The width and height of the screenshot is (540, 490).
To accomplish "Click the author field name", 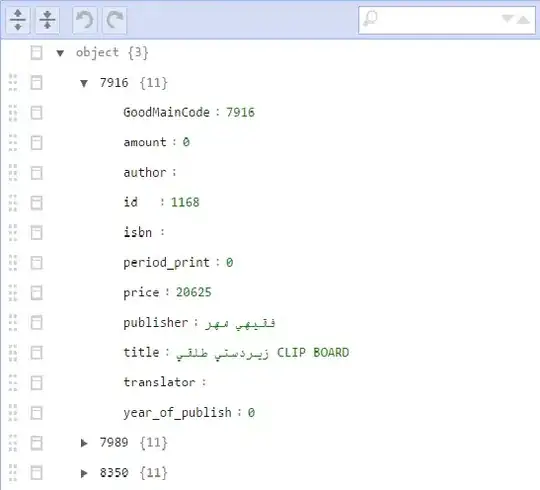I will tap(145, 173).
